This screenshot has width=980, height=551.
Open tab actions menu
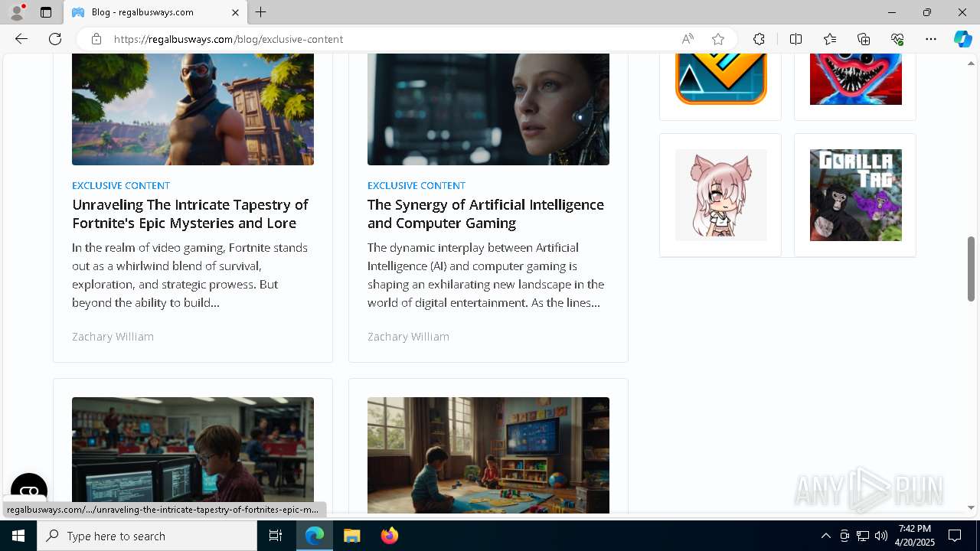tap(46, 12)
